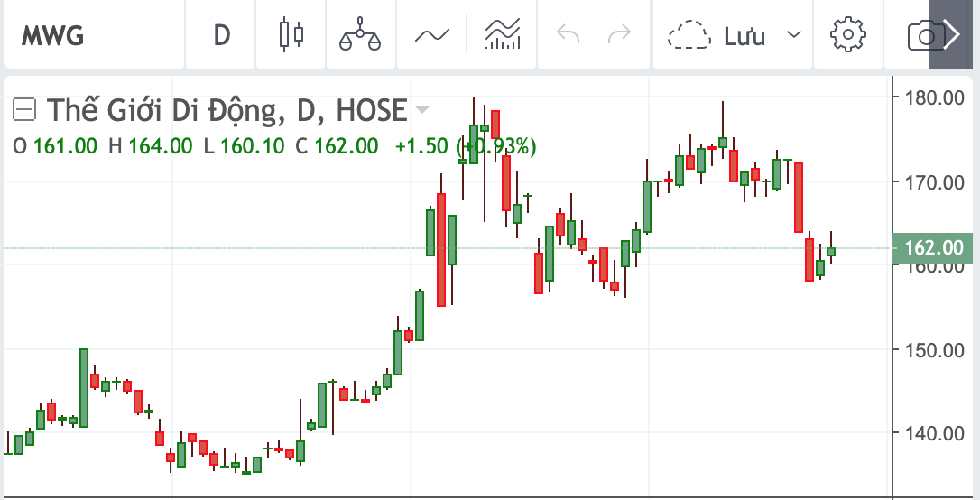This screenshot has width=980, height=500.
Task: Expand the dropdown arrow next to Lưu
Action: pos(793,35)
